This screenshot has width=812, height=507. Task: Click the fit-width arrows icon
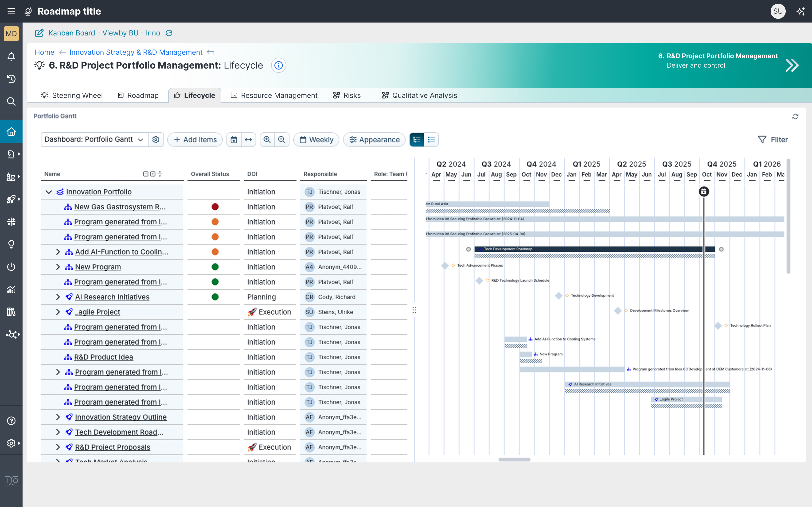[248, 140]
